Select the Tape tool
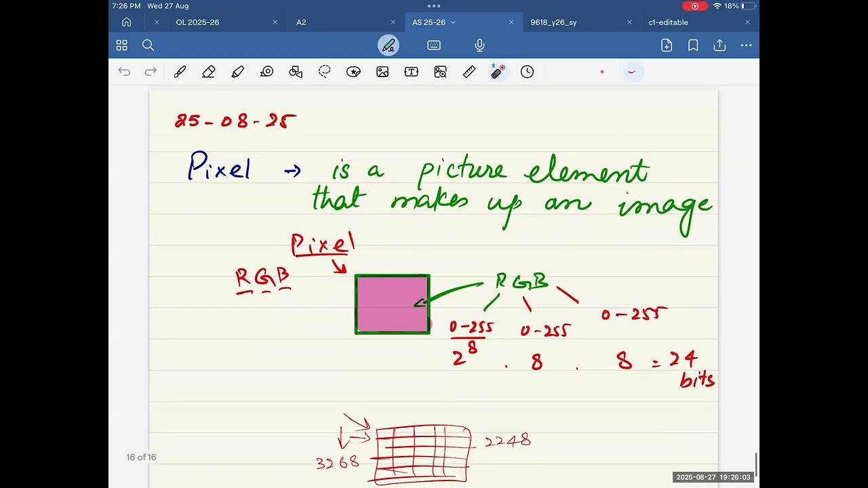The height and width of the screenshot is (488, 868). 267,72
